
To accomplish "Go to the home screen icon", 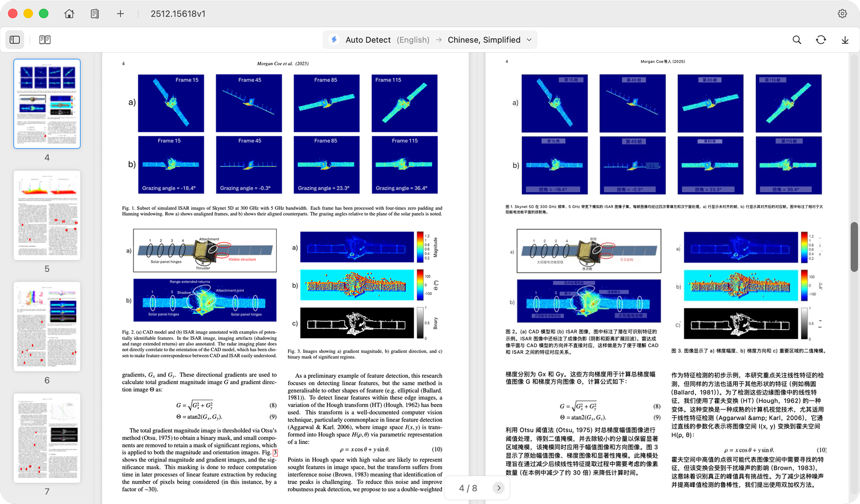I will tap(69, 13).
